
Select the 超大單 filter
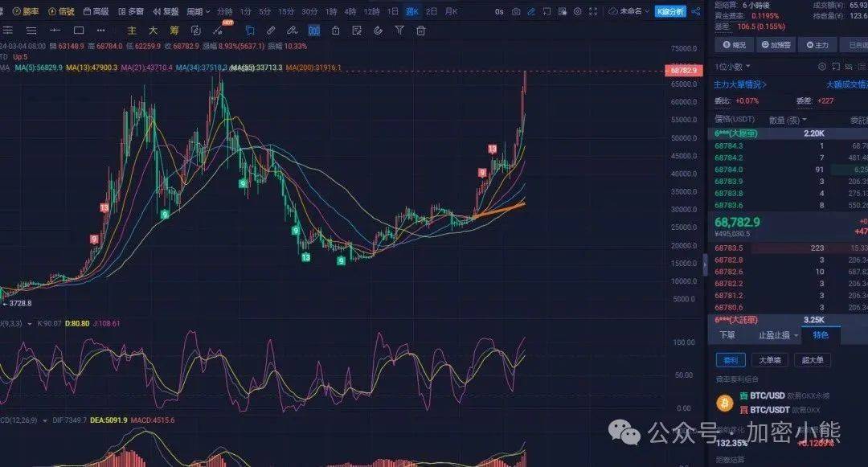tap(812, 360)
